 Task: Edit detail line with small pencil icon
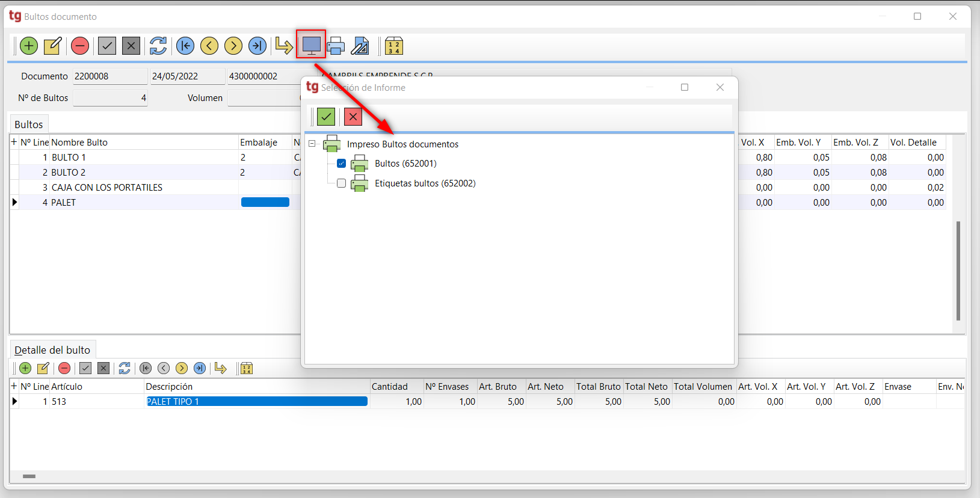point(43,368)
